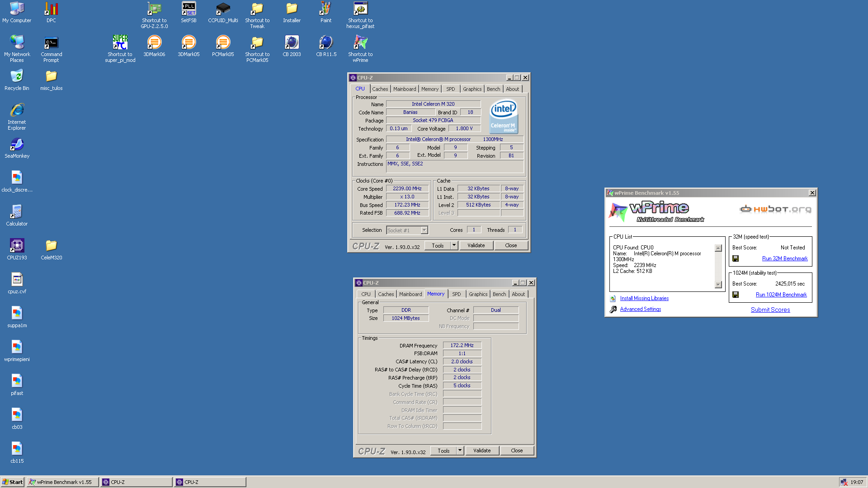The image size is (868, 488).
Task: Open the Shortcut to PCMark05 folder
Action: [257, 48]
